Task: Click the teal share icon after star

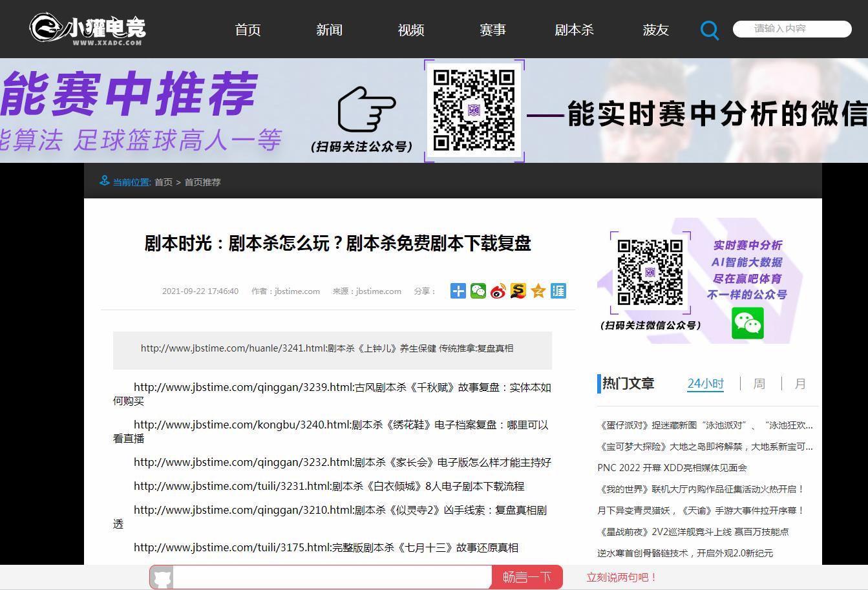Action: [558, 291]
